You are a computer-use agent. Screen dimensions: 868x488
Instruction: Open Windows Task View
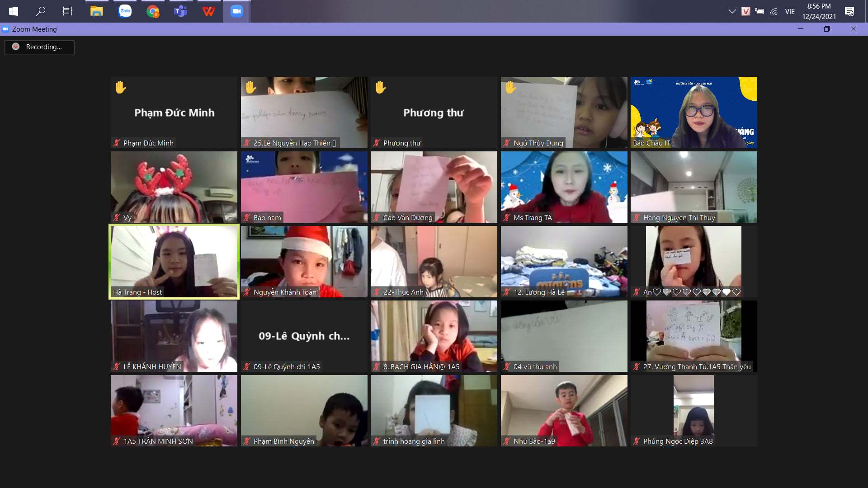[68, 11]
